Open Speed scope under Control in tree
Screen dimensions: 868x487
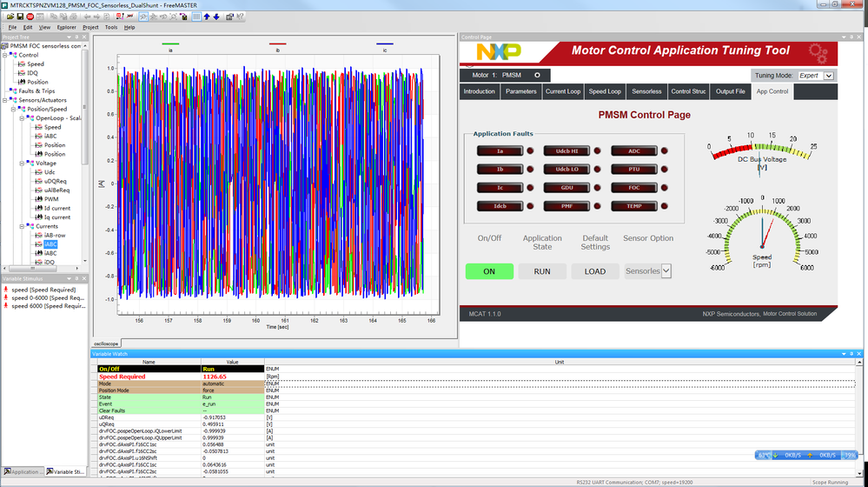(36, 64)
